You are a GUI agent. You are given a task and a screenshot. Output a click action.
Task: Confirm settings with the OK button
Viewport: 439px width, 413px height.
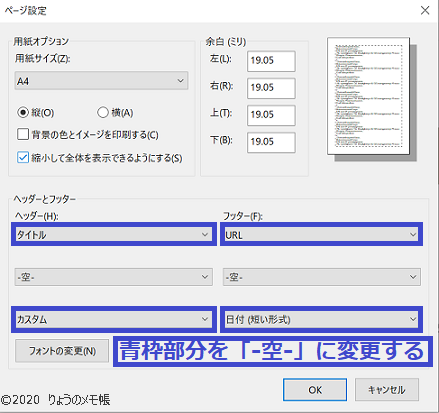(x=315, y=390)
